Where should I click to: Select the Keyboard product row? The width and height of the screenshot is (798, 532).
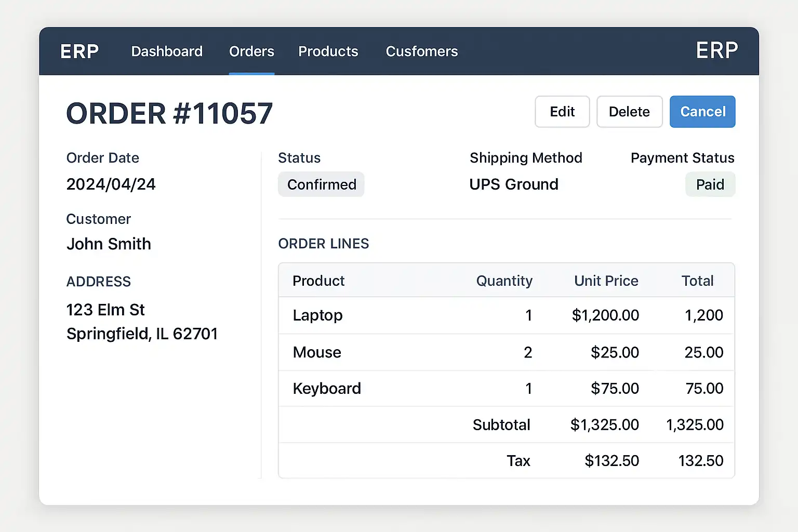coord(327,389)
